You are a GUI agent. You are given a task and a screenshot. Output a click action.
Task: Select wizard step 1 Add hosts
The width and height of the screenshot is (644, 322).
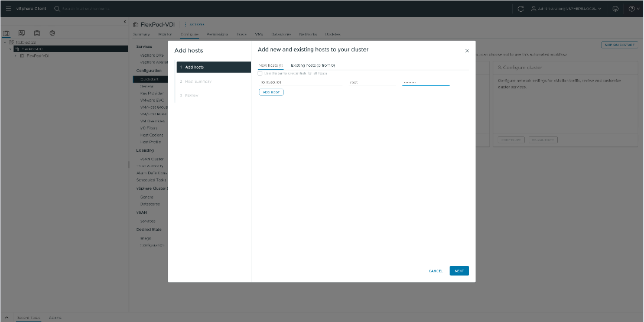[x=213, y=67]
